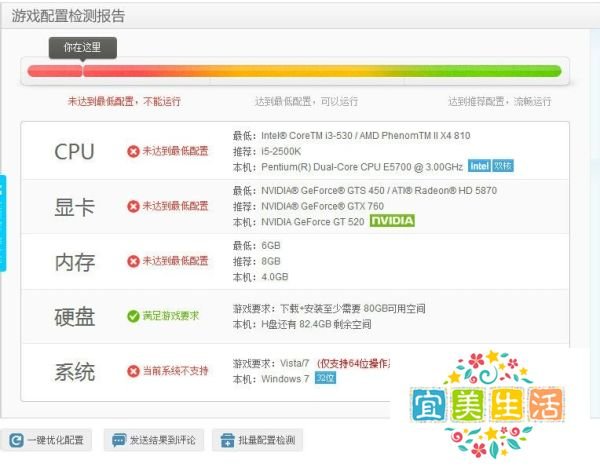Click the 推荐: 8GB memory line
The width and height of the screenshot is (600, 471).
[x=256, y=261]
